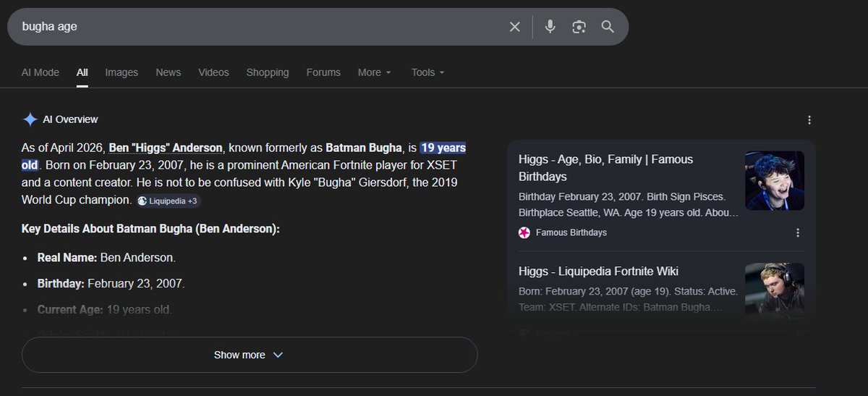Open the Tools dropdown
868x396 pixels.
pos(427,72)
